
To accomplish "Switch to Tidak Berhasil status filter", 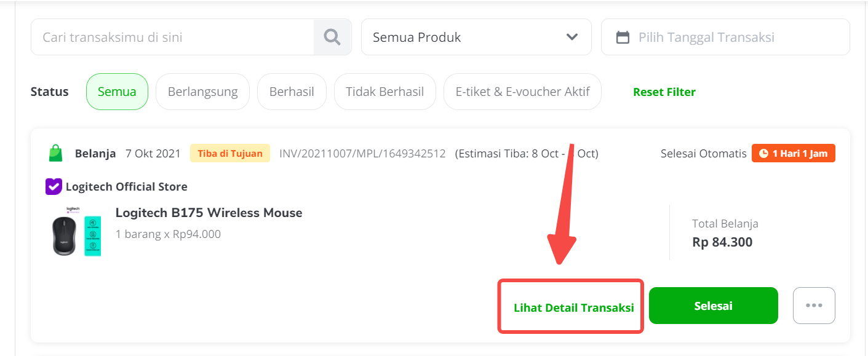I will coord(385,92).
